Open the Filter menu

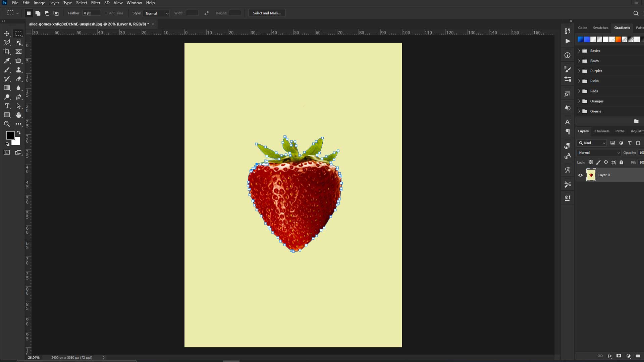96,3
